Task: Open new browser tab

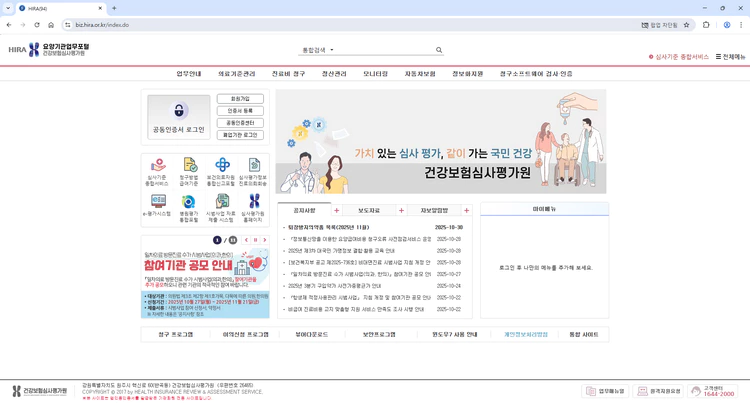Action: (114, 8)
